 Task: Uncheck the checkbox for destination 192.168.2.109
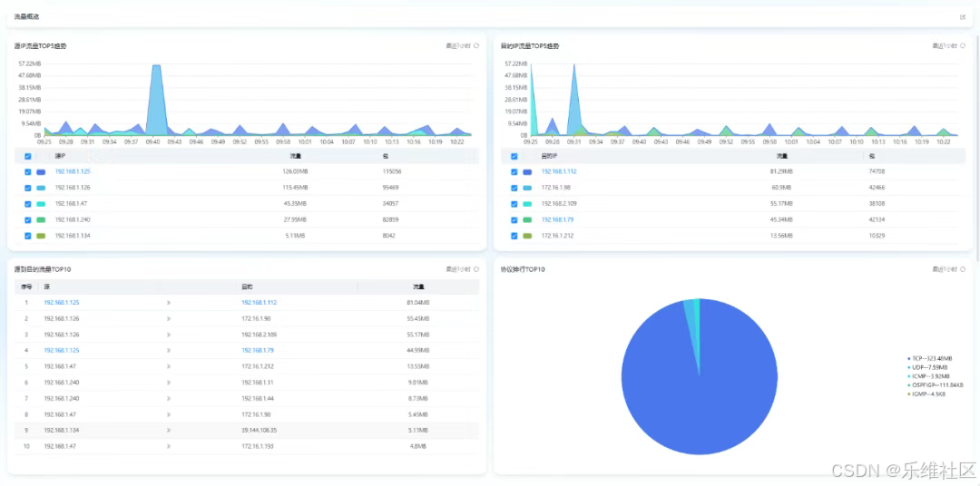[x=514, y=204]
